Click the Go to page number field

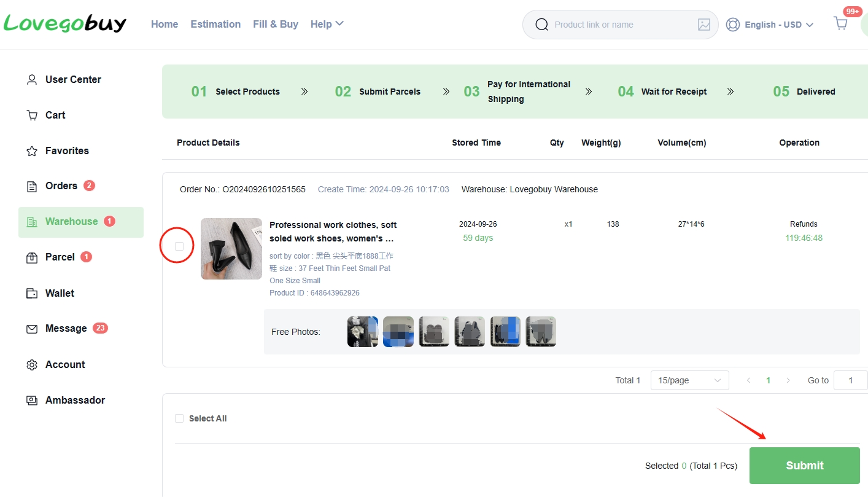point(851,380)
